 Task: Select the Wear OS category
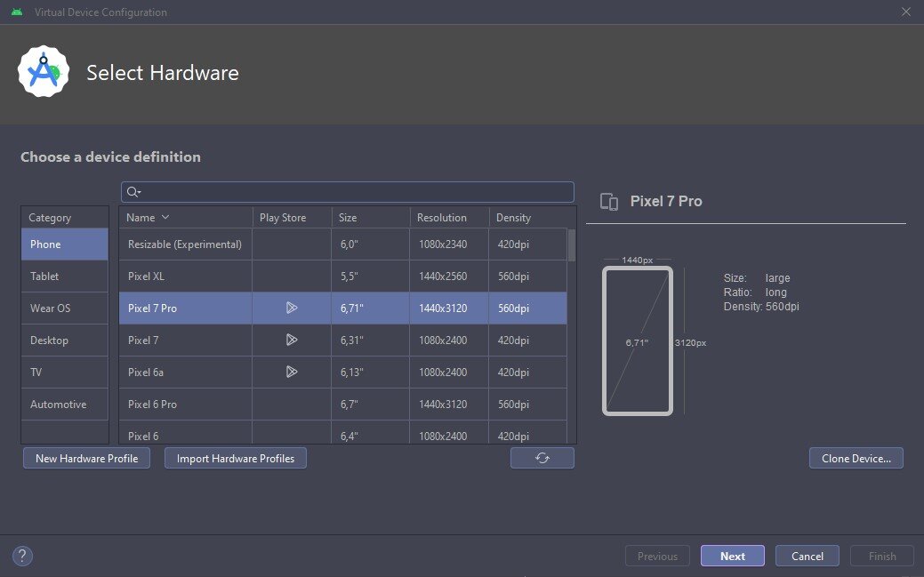[65, 308]
